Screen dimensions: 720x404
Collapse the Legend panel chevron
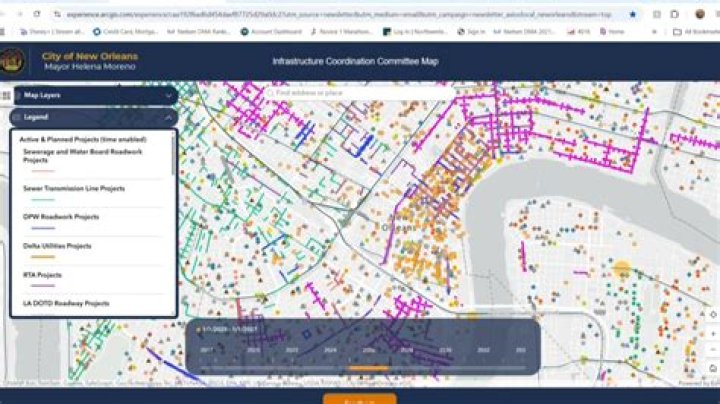[x=169, y=118]
